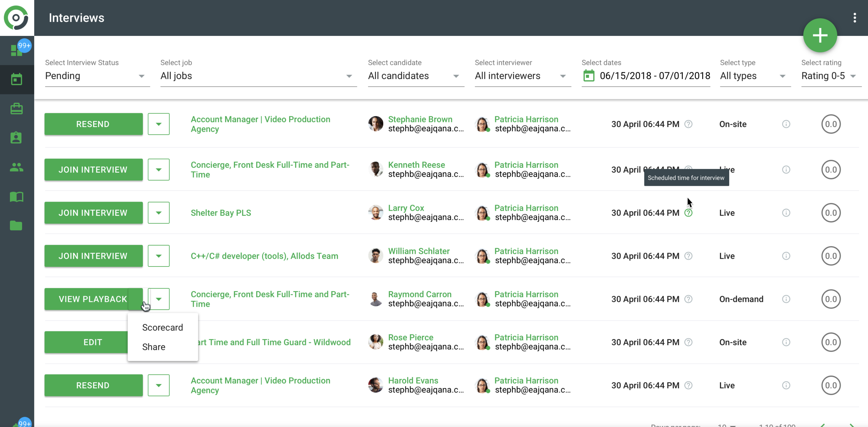Click the date range 06/15/2018 - 07/01/2018 field
This screenshot has width=868, height=427.
(654, 76)
